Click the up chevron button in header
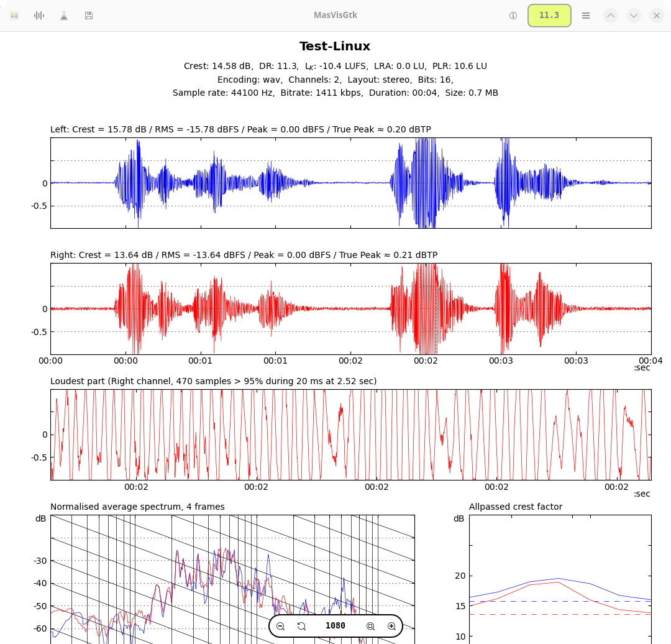 click(x=611, y=16)
